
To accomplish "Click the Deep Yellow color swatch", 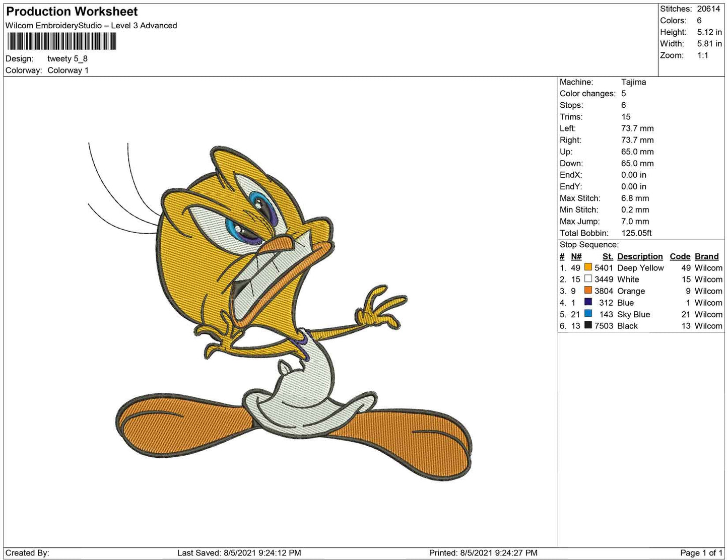I will (588, 267).
